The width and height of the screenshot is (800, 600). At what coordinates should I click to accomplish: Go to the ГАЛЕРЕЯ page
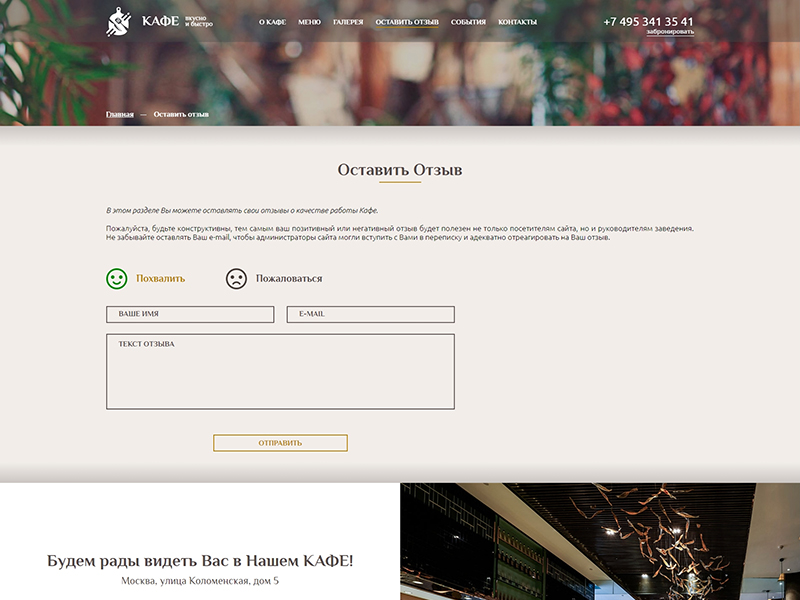348,22
